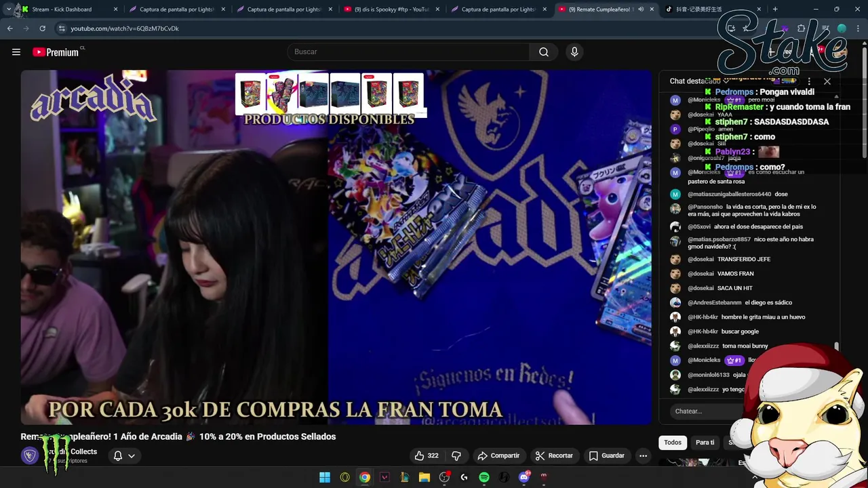Switch to the 抖音 tab
The width and height of the screenshot is (868, 488).
[713, 9]
